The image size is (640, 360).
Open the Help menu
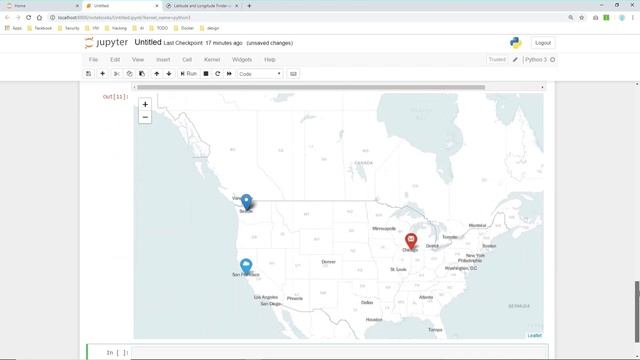(x=270, y=60)
